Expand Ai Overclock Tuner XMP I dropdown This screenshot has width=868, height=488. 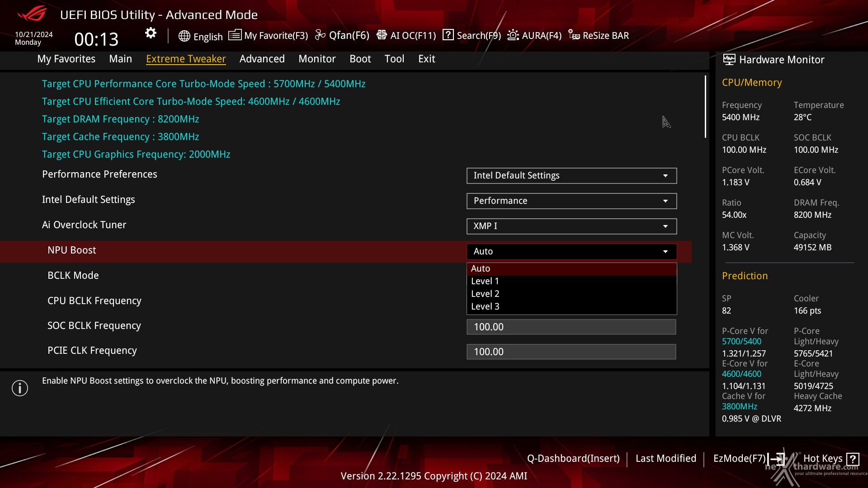coord(571,226)
